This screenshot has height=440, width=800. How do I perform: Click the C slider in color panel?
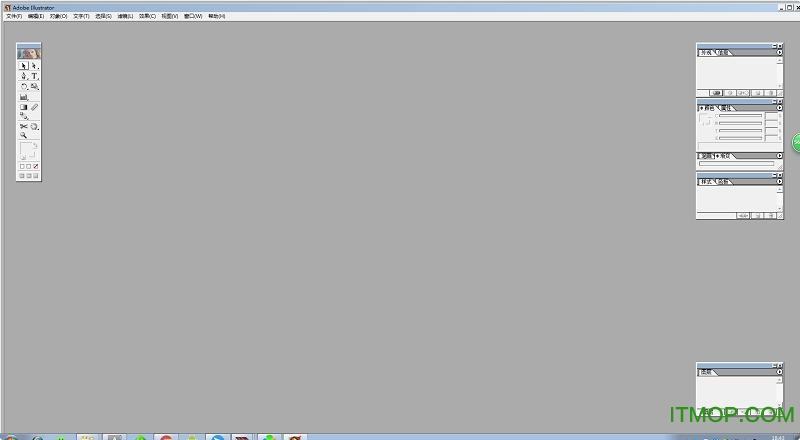coord(740,116)
